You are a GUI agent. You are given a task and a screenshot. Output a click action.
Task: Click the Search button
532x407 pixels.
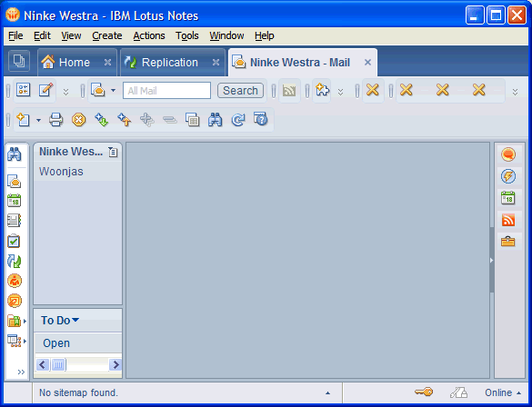click(240, 91)
